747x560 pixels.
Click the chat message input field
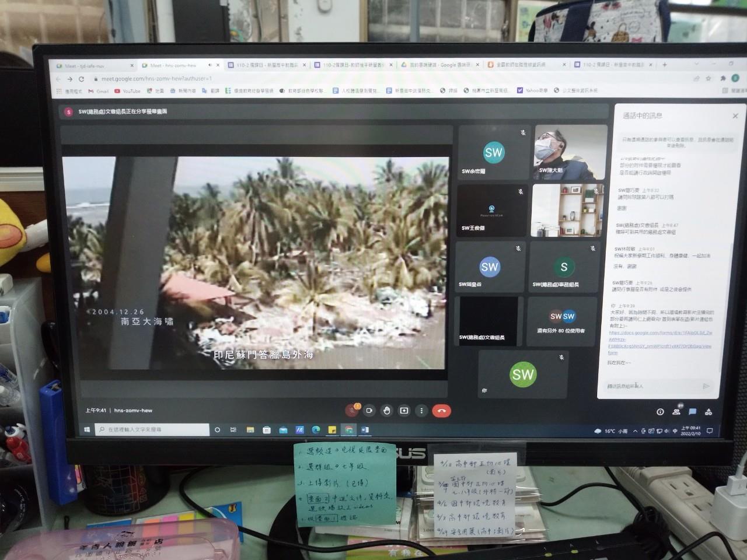pyautogui.click(x=651, y=386)
